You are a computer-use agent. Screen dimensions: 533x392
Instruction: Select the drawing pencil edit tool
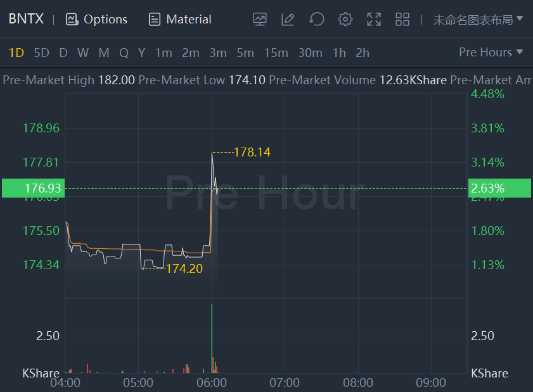point(288,19)
